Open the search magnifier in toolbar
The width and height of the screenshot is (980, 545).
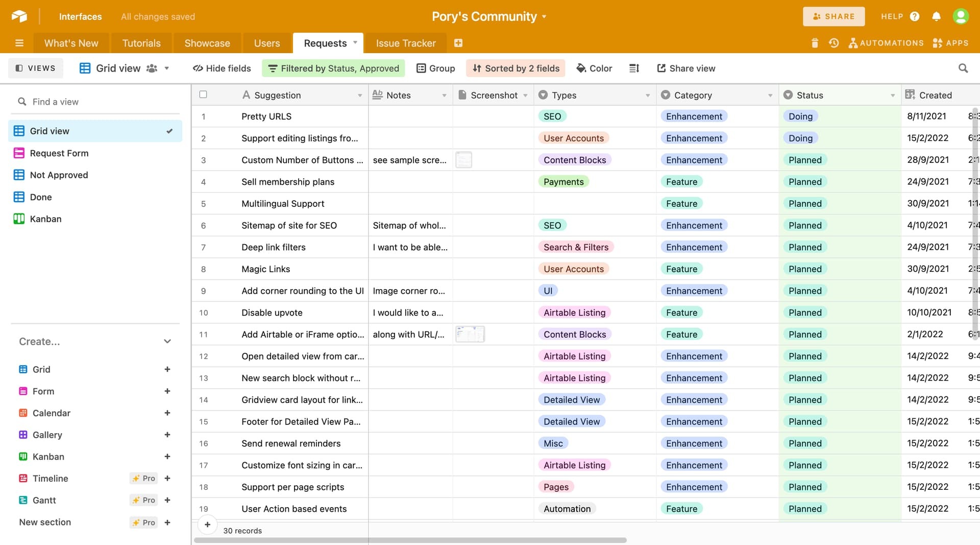963,68
